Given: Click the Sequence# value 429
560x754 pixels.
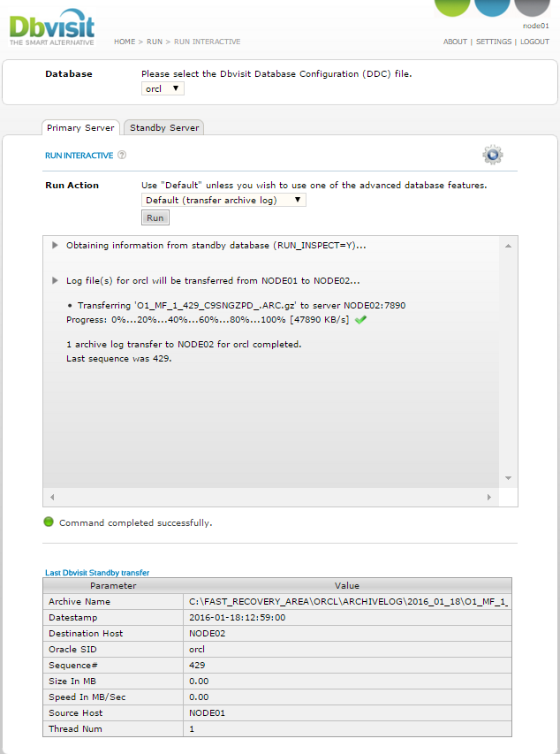Looking at the screenshot, I should pos(197,665).
